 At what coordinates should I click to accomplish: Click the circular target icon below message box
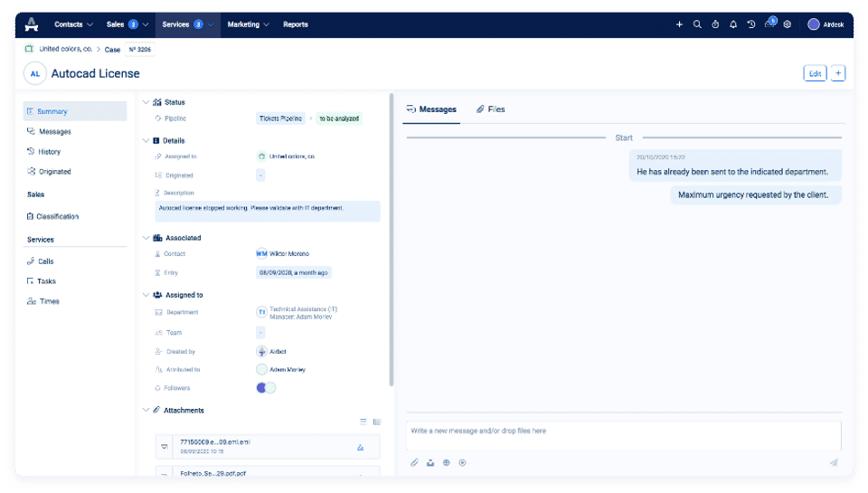point(462,462)
